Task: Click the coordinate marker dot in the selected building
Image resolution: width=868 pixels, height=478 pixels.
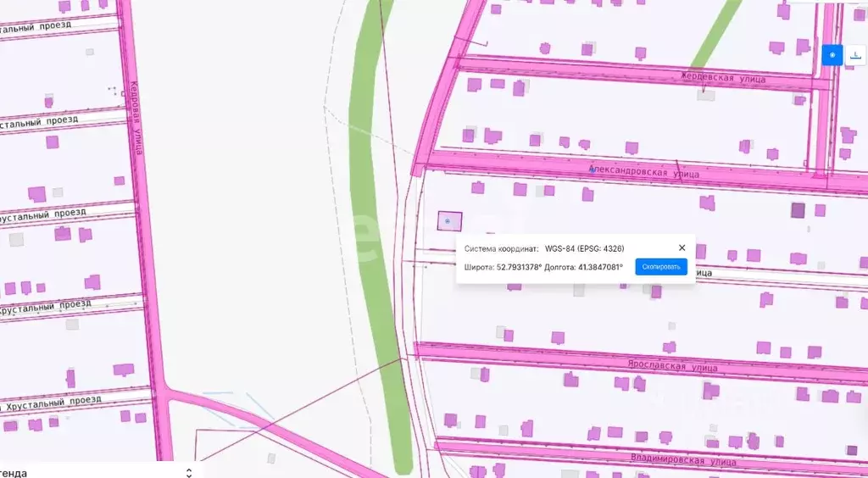Action: tap(448, 221)
